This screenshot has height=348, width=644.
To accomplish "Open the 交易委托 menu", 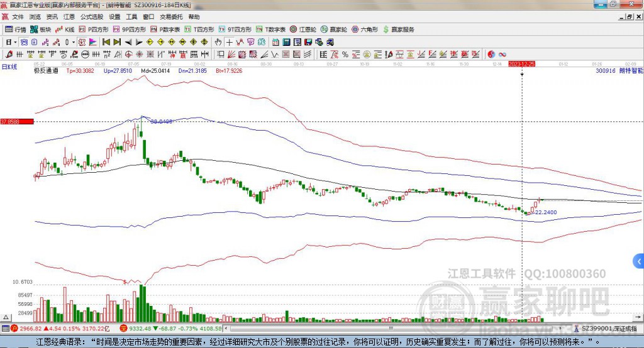I will tap(171, 17).
